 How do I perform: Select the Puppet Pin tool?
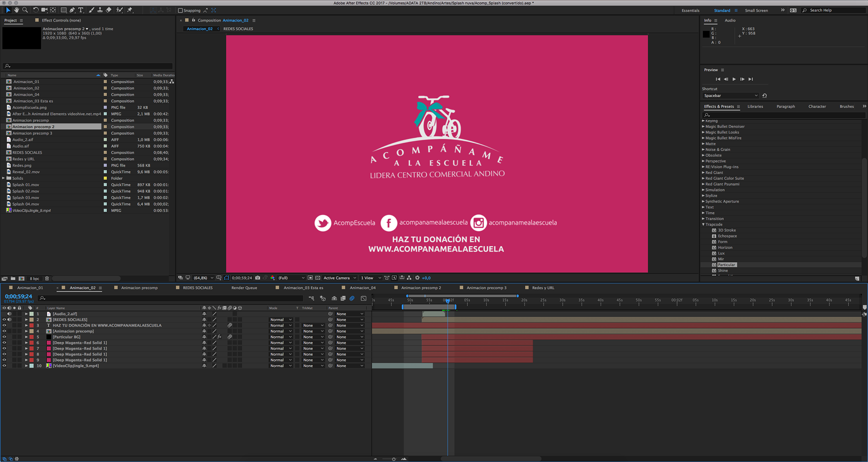[130, 10]
